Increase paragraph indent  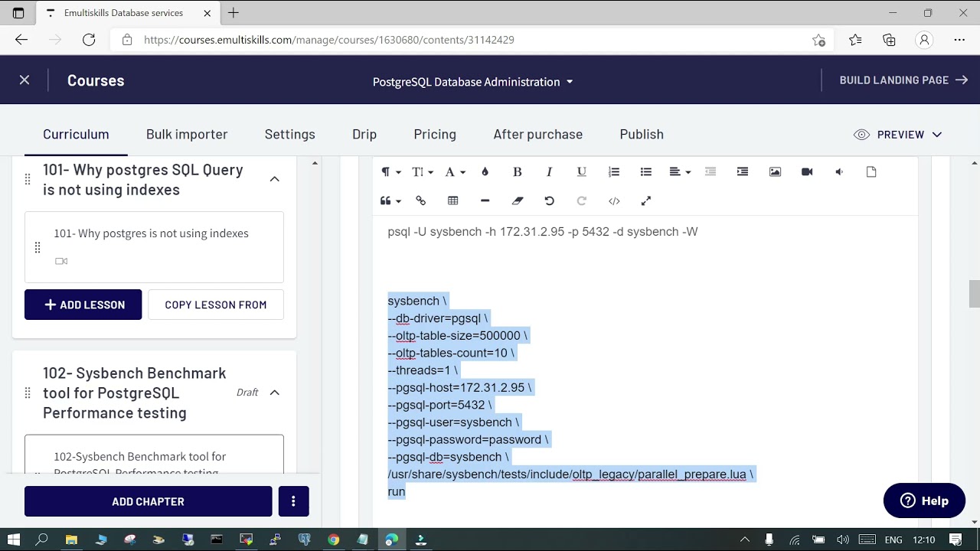point(742,172)
